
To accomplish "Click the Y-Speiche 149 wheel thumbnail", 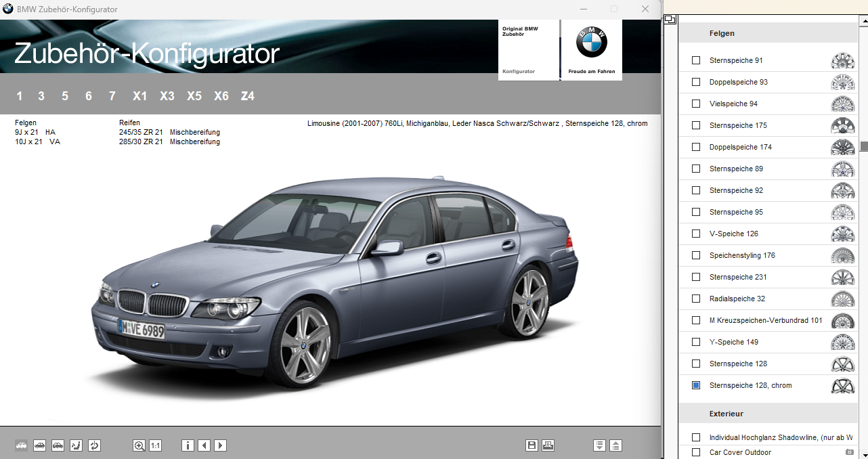I will point(842,342).
